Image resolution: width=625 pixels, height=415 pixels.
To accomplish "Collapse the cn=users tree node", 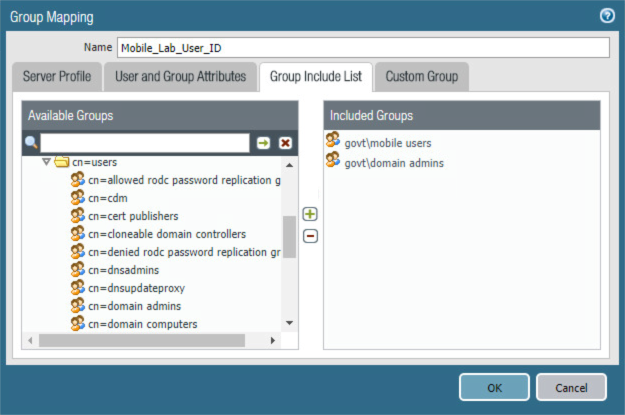I will click(x=46, y=161).
